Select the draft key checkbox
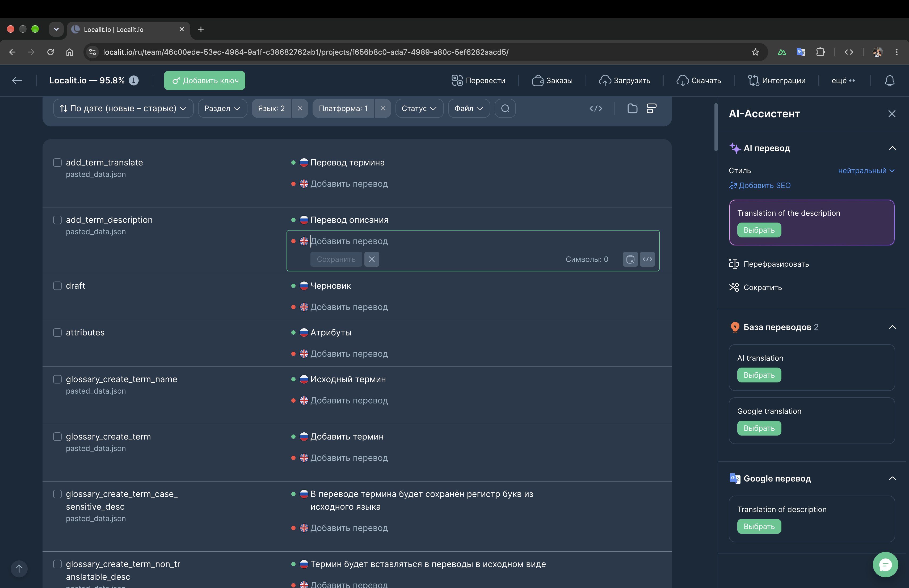The width and height of the screenshot is (909, 588). pos(57,286)
